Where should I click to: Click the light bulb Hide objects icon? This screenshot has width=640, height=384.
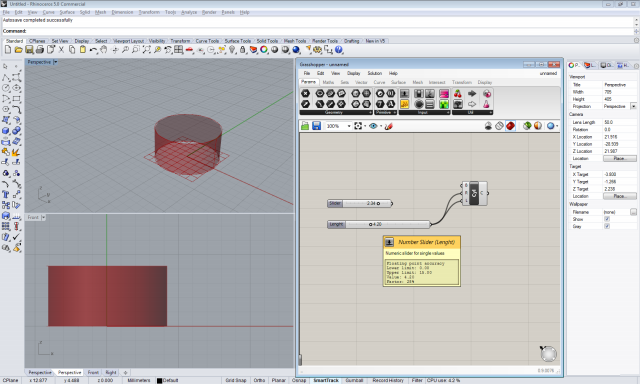232,50
